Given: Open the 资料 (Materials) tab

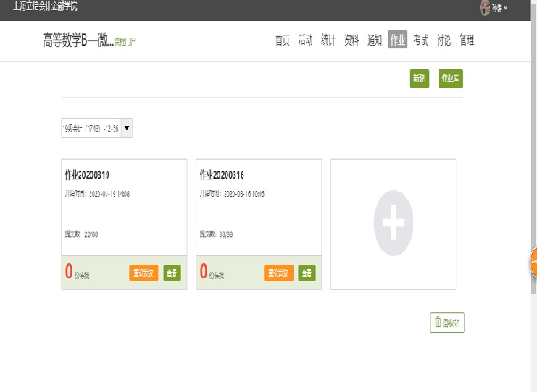Looking at the screenshot, I should point(352,40).
